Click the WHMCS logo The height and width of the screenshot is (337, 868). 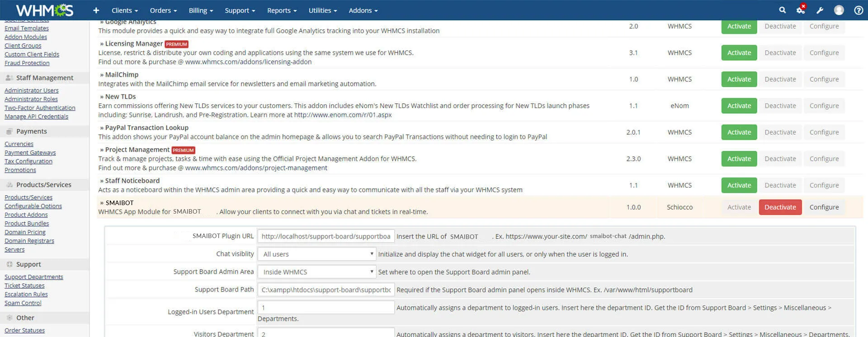tap(44, 10)
